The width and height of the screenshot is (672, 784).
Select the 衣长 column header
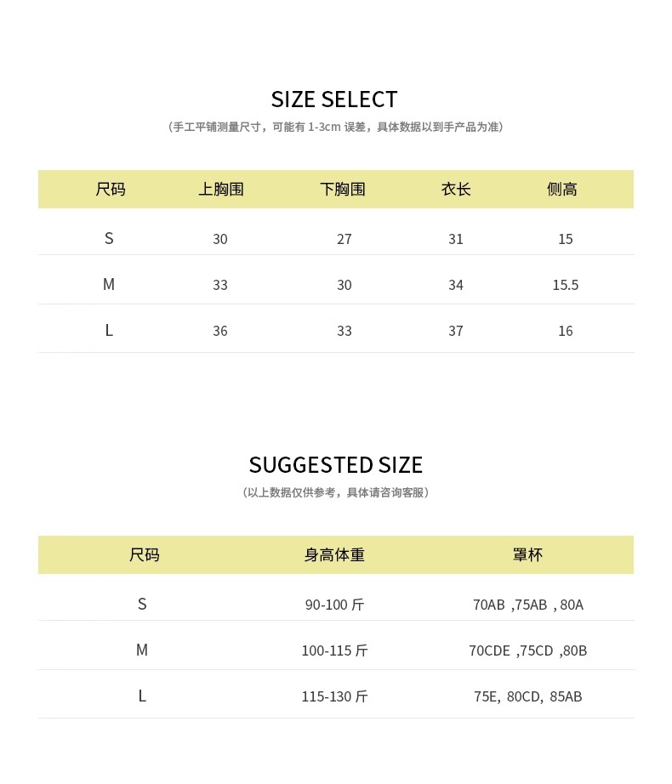coord(456,190)
